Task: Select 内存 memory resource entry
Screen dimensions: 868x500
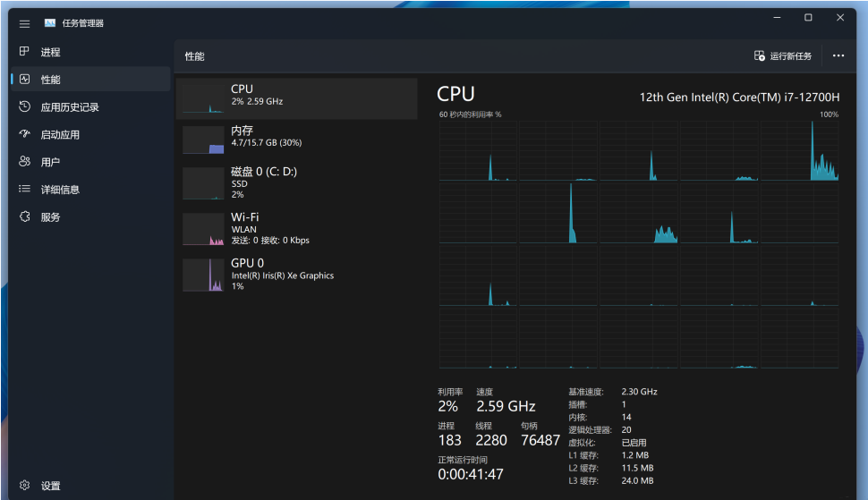Action: 297,140
